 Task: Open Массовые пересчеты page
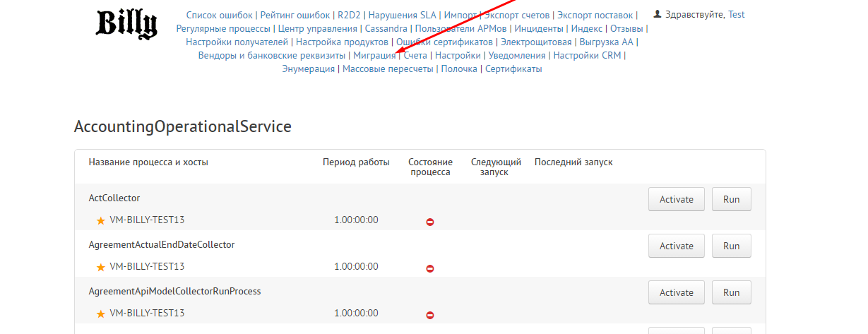coord(388,68)
